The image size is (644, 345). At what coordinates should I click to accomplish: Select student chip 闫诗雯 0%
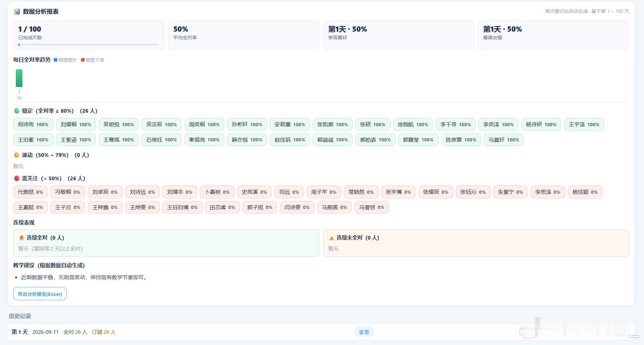coord(297,207)
